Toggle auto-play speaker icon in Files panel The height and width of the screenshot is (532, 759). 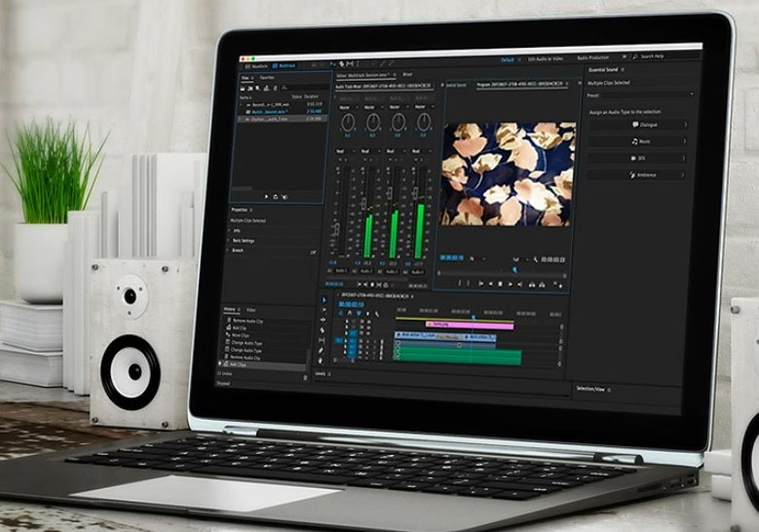pos(285,197)
